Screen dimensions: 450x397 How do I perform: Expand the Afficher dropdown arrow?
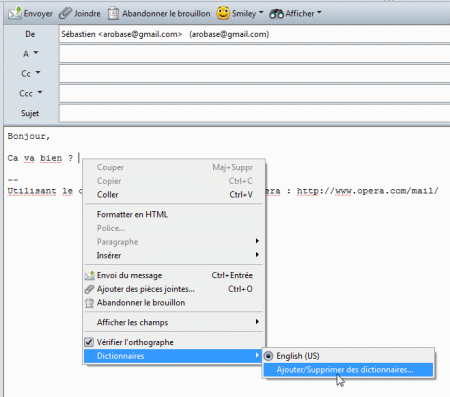(319, 13)
